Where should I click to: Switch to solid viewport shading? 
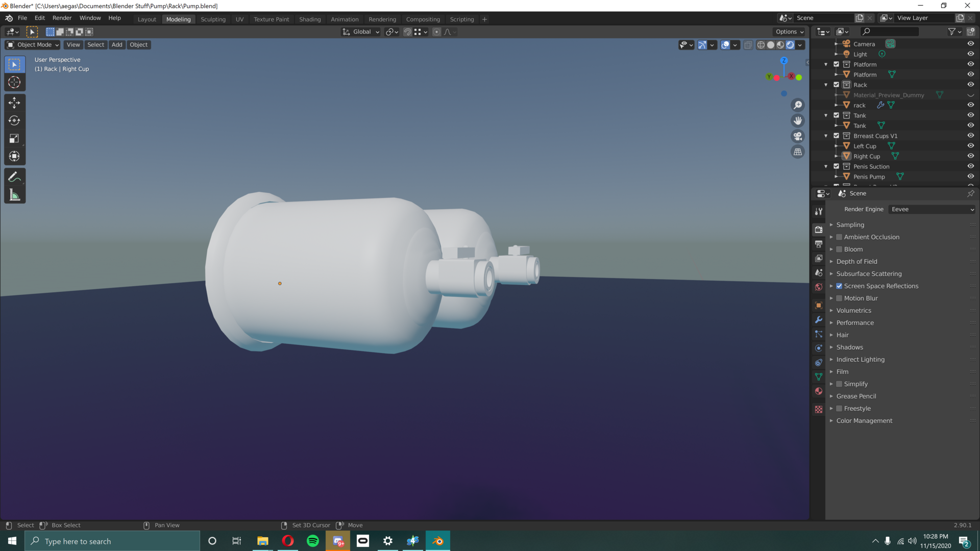771,45
